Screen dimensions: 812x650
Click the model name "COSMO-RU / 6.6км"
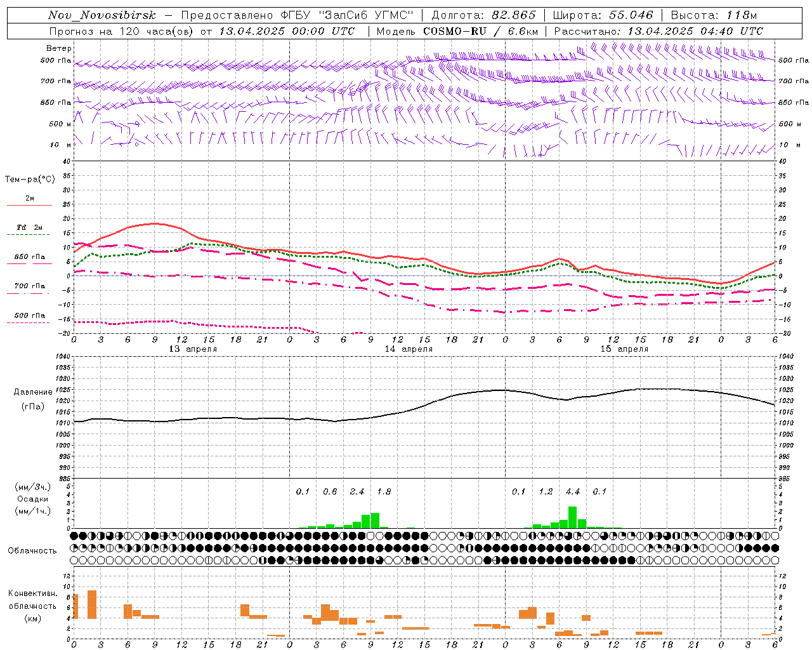coord(480,31)
